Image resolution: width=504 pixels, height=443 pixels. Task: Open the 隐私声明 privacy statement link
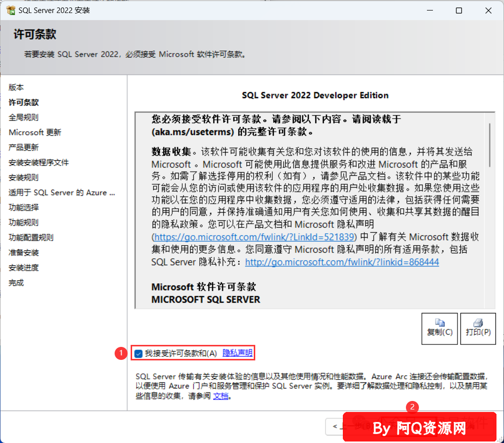tap(238, 353)
